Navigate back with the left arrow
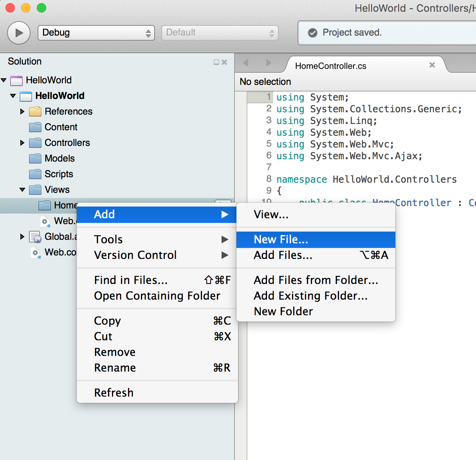This screenshot has height=460, width=476. [246, 63]
